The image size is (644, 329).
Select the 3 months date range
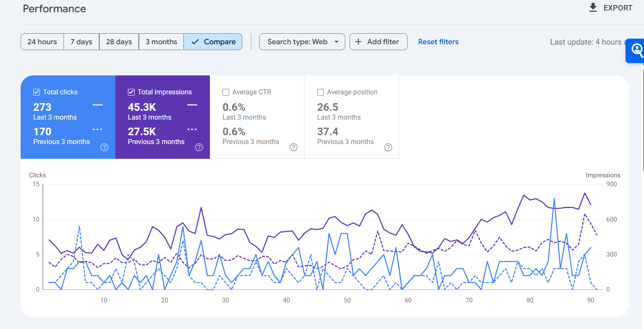[161, 42]
